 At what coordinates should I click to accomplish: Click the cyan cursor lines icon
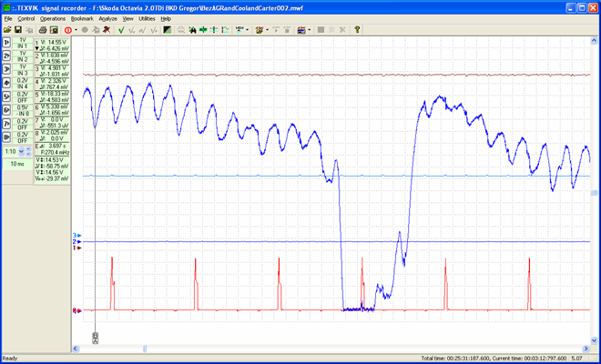click(214, 30)
